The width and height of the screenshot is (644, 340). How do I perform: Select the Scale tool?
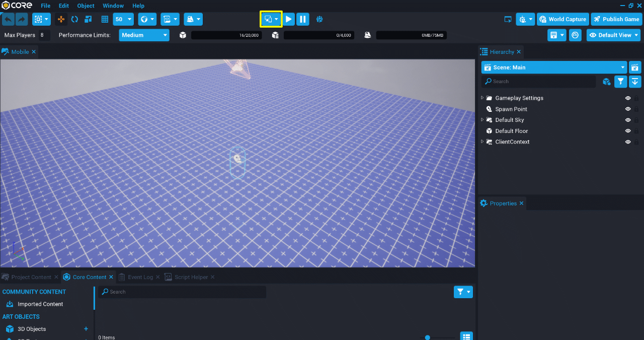[87, 19]
